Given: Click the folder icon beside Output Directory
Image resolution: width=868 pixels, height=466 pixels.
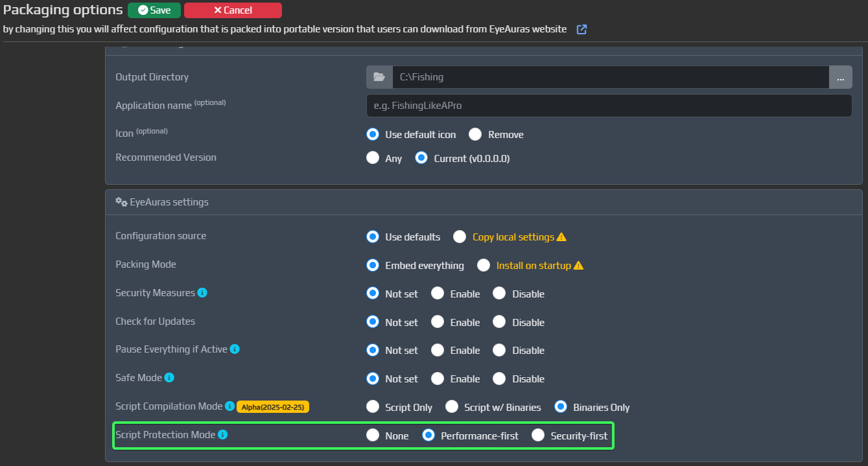Looking at the screenshot, I should click(379, 77).
